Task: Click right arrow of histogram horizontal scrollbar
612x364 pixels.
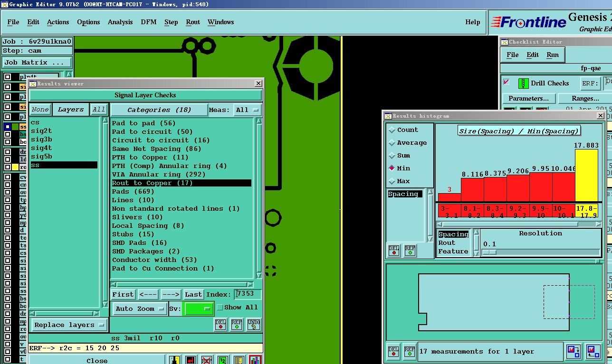Action: pos(598,224)
